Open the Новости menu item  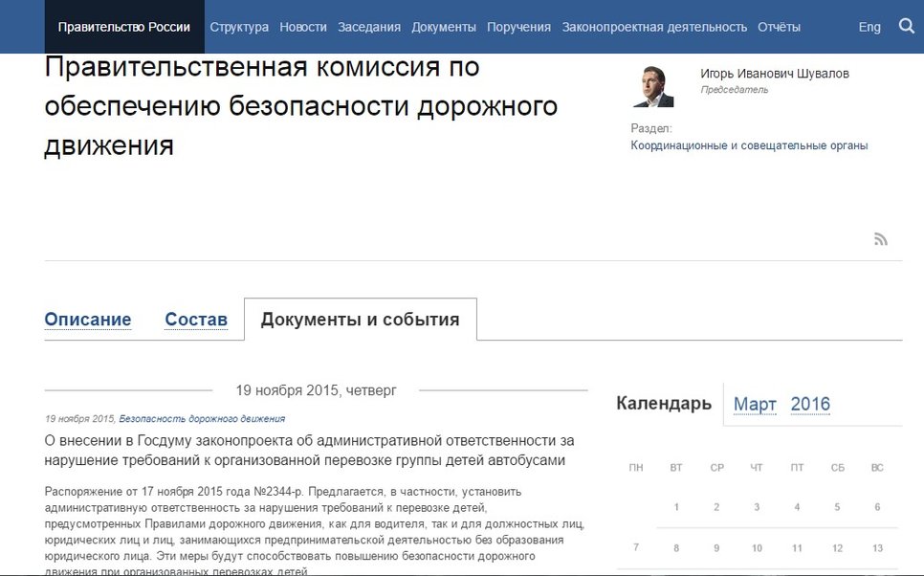point(303,27)
